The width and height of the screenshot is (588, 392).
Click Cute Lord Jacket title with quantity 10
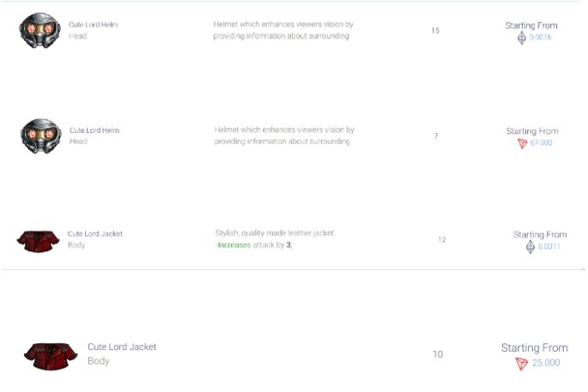[122, 347]
